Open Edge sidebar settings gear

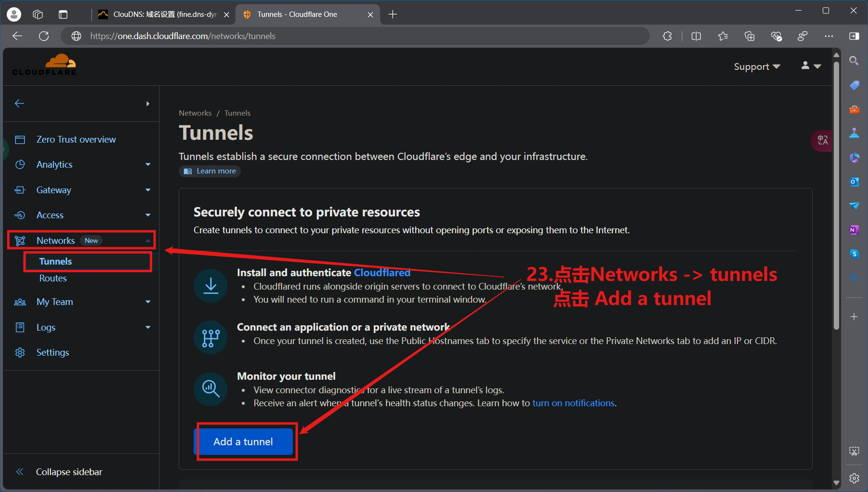pos(854,478)
